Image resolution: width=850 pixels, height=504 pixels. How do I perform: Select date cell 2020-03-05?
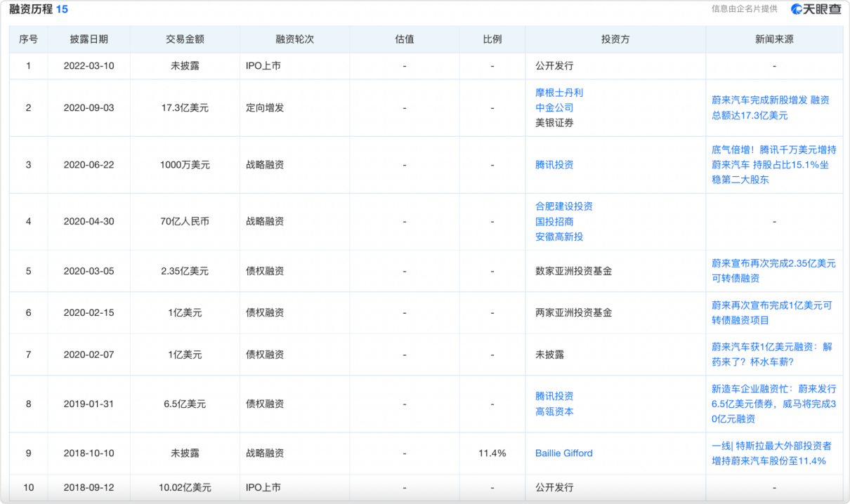89,271
